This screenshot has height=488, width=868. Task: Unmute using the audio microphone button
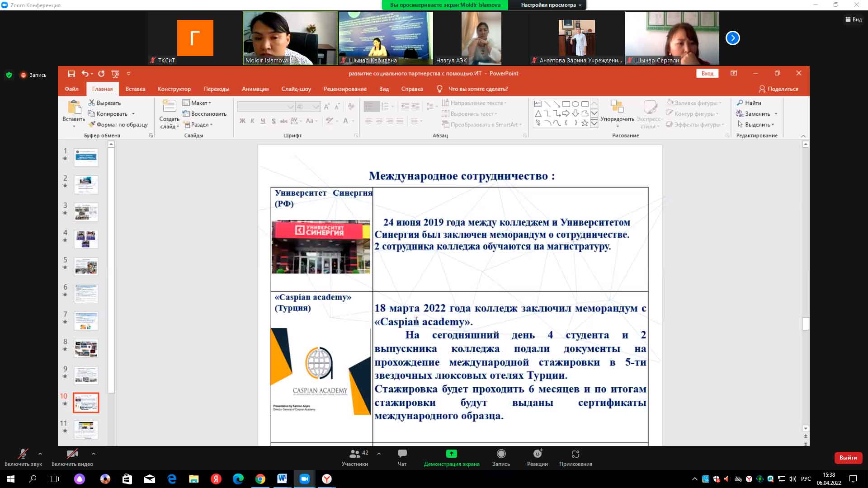pyautogui.click(x=23, y=454)
